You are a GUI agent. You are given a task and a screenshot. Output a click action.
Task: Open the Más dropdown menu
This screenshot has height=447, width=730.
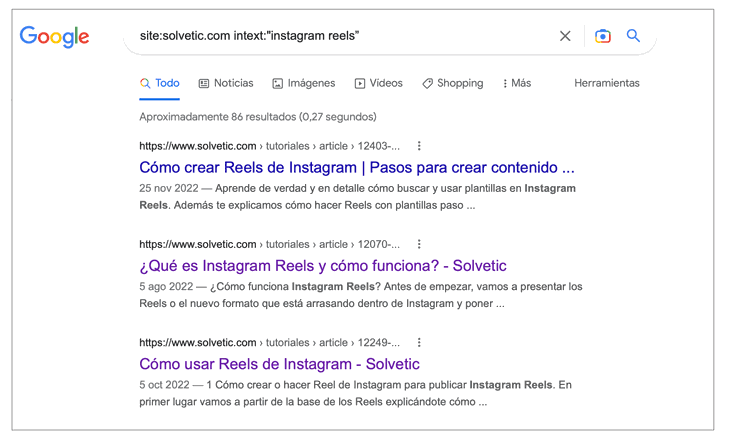point(517,83)
